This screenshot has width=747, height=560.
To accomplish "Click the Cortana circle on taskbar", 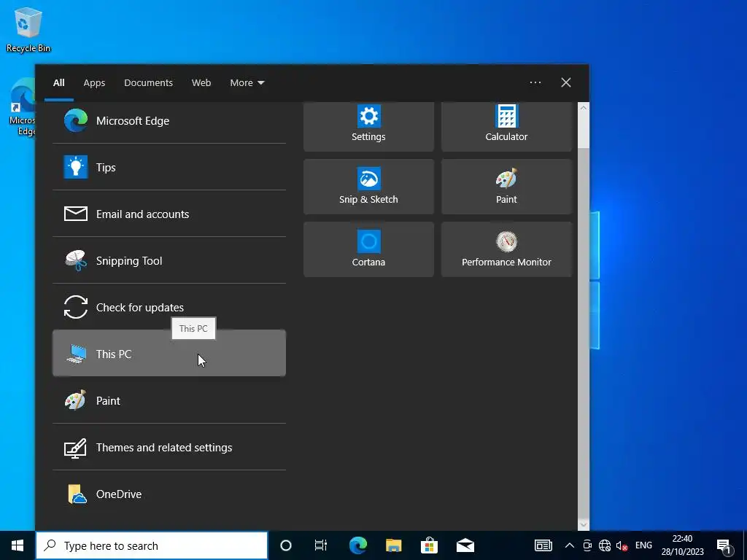I will (286, 545).
